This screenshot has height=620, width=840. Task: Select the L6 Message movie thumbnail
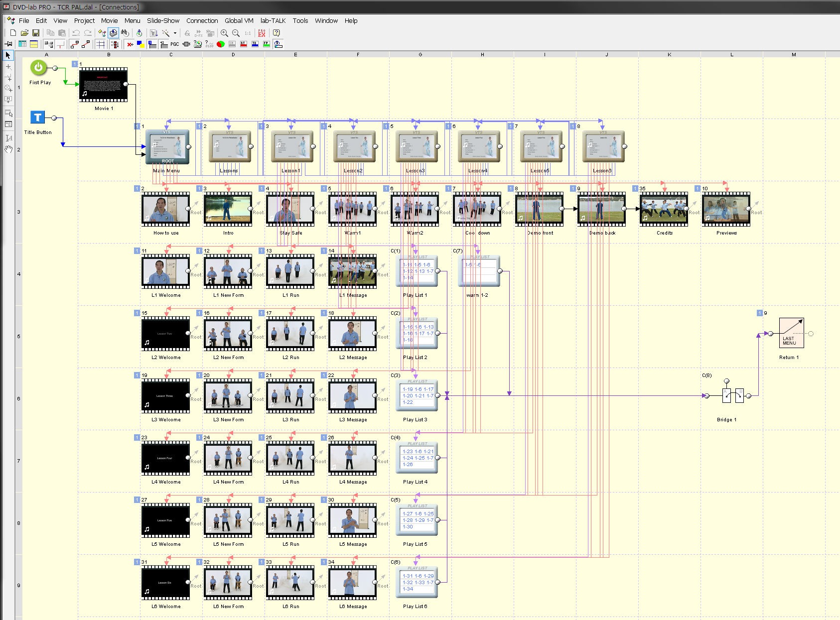tap(353, 583)
